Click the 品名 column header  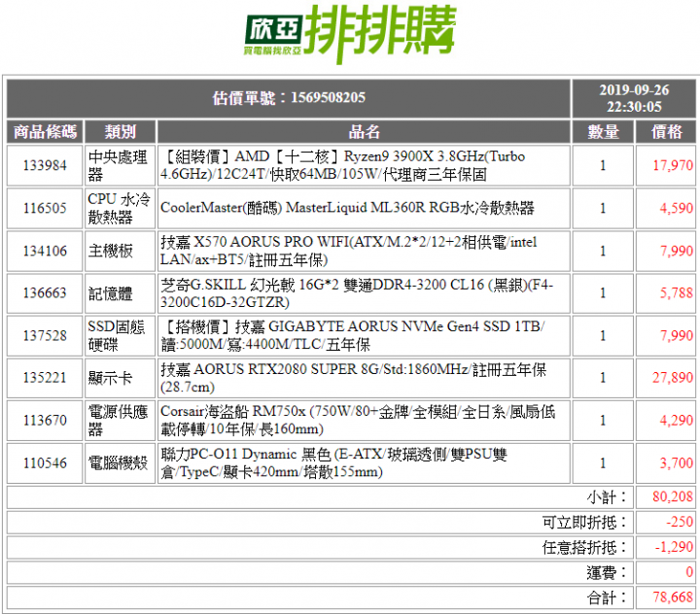pos(364,132)
